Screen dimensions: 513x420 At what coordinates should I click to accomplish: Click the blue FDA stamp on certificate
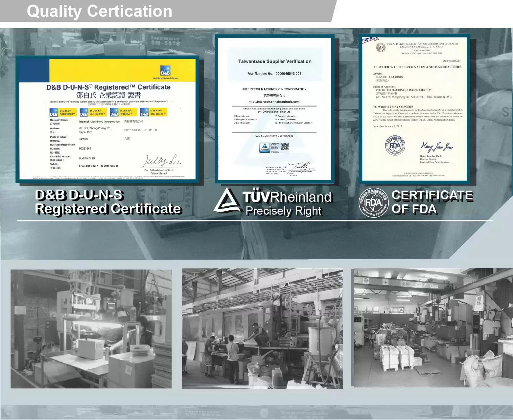(x=395, y=145)
